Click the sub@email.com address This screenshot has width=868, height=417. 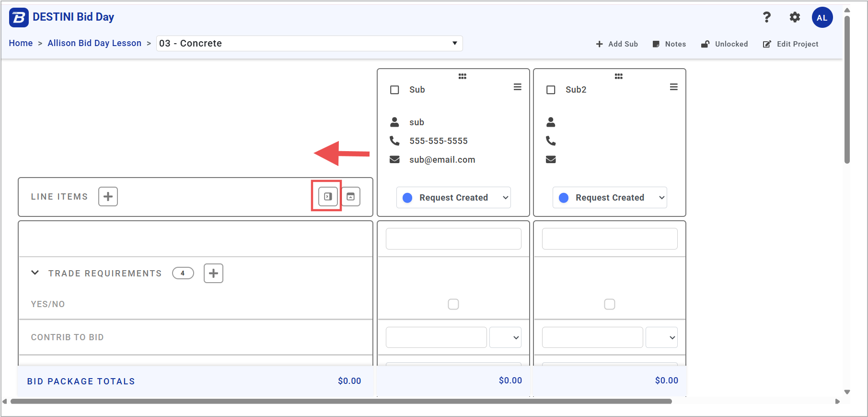tap(442, 160)
